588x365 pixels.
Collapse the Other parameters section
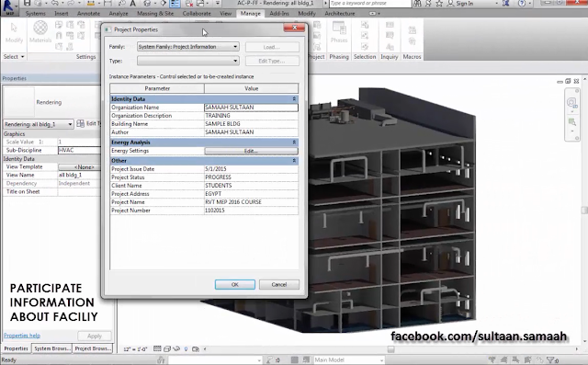point(294,161)
